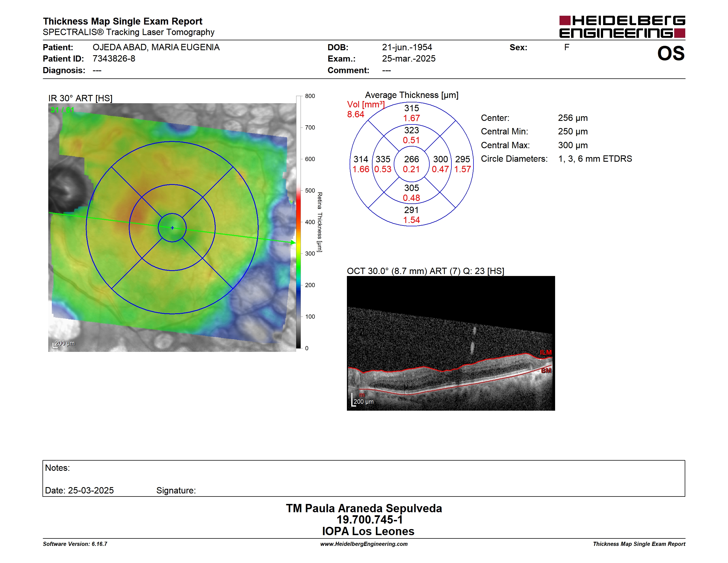Click the BM layer label on B-scan

[546, 371]
